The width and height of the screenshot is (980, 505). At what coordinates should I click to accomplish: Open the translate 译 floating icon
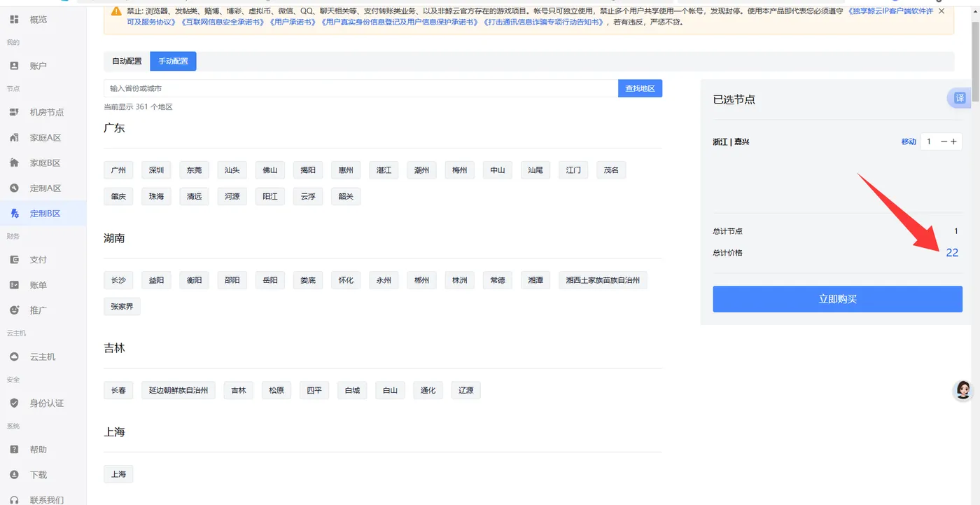click(959, 98)
